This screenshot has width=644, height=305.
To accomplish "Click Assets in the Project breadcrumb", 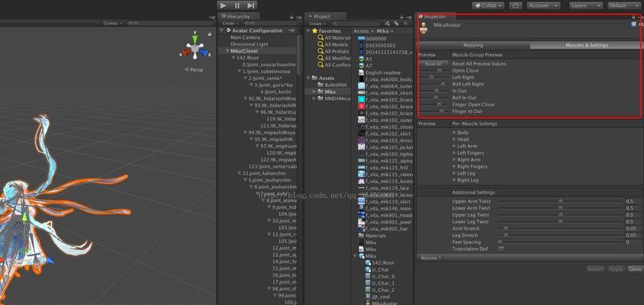I will pyautogui.click(x=361, y=30).
